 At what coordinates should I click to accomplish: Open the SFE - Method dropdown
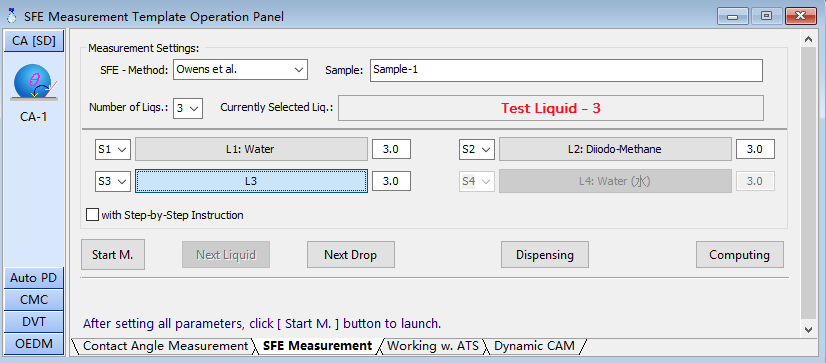pyautogui.click(x=240, y=70)
